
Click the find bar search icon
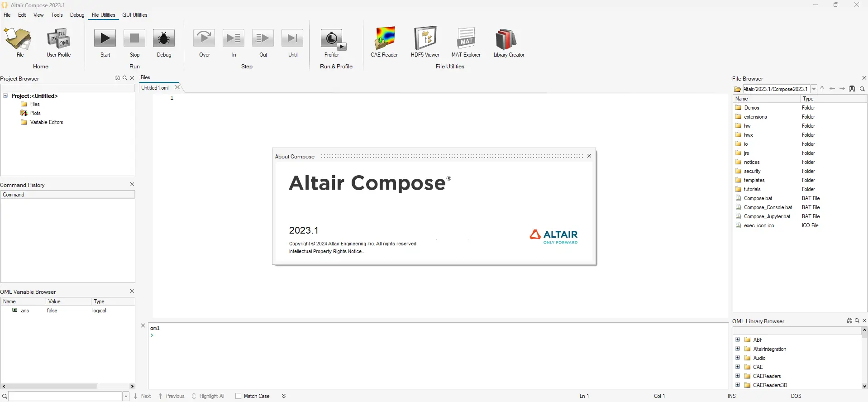(x=5, y=397)
